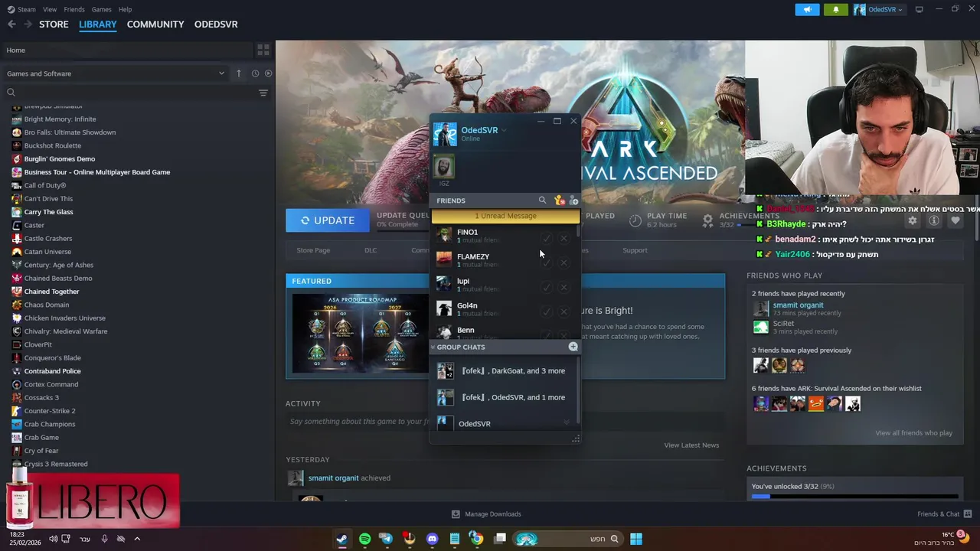Click the sort ascending arrow in library
Screen dimensions: 980x551
[x=238, y=73]
